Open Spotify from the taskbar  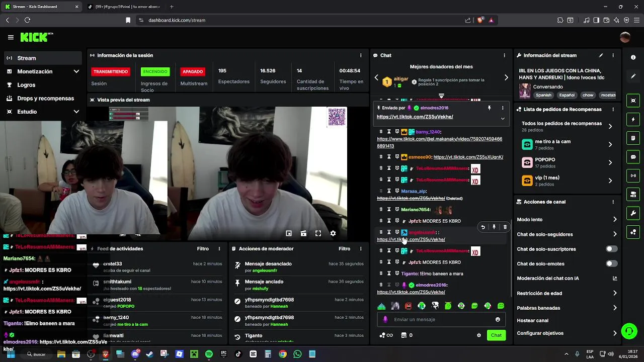point(209,354)
